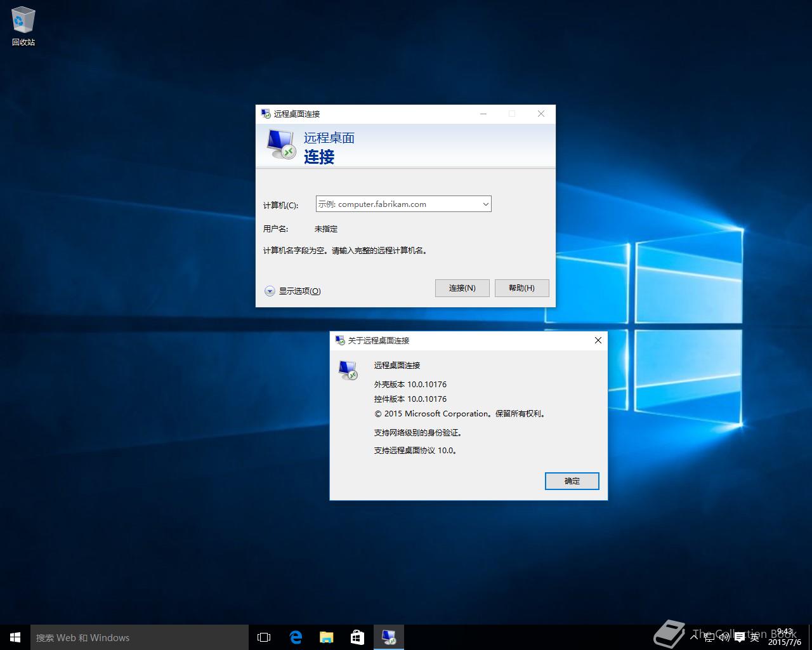Image resolution: width=812 pixels, height=650 pixels.
Task: Click the 支持网络级别的身份验证 text
Action: [418, 433]
